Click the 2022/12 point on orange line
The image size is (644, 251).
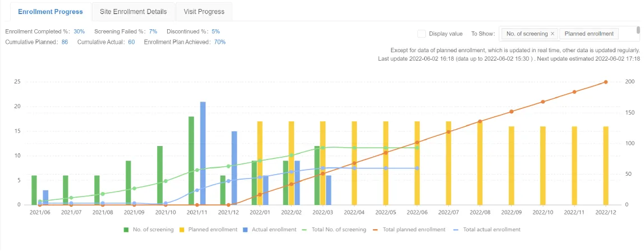coord(605,82)
